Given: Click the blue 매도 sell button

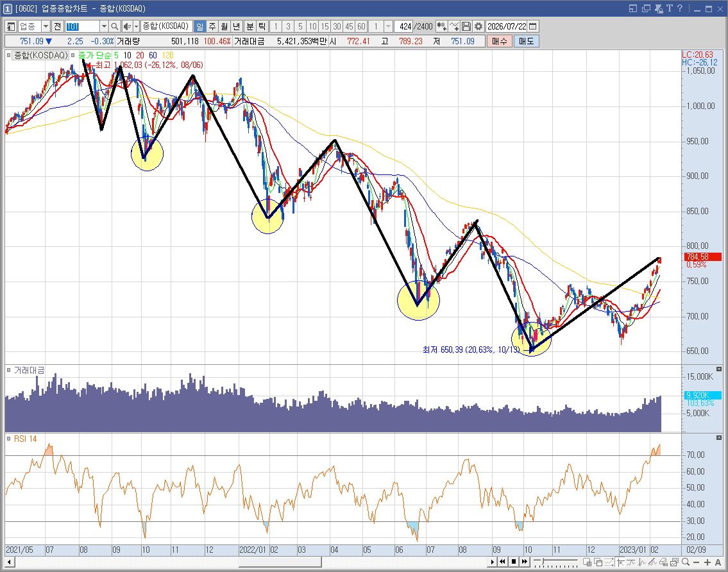Looking at the screenshot, I should coord(526,41).
